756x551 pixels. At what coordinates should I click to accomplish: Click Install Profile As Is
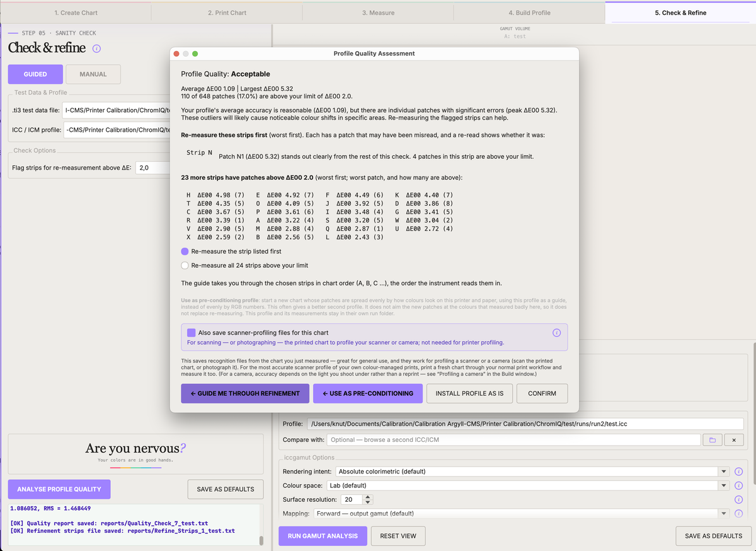[470, 393]
